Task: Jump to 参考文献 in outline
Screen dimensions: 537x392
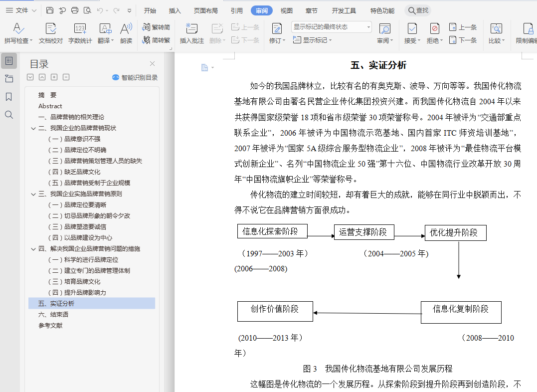Action: click(x=50, y=326)
